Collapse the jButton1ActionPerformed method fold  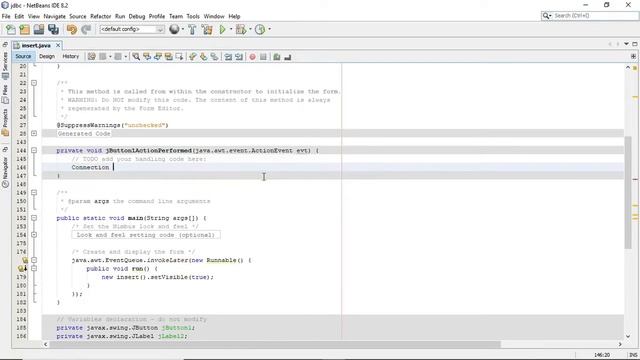pos(34,151)
